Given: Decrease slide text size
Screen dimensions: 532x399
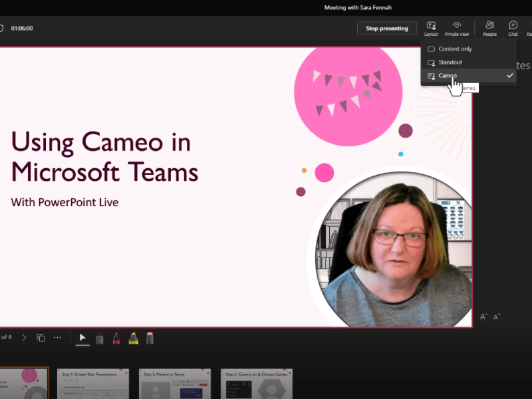Looking at the screenshot, I should pyautogui.click(x=496, y=317).
